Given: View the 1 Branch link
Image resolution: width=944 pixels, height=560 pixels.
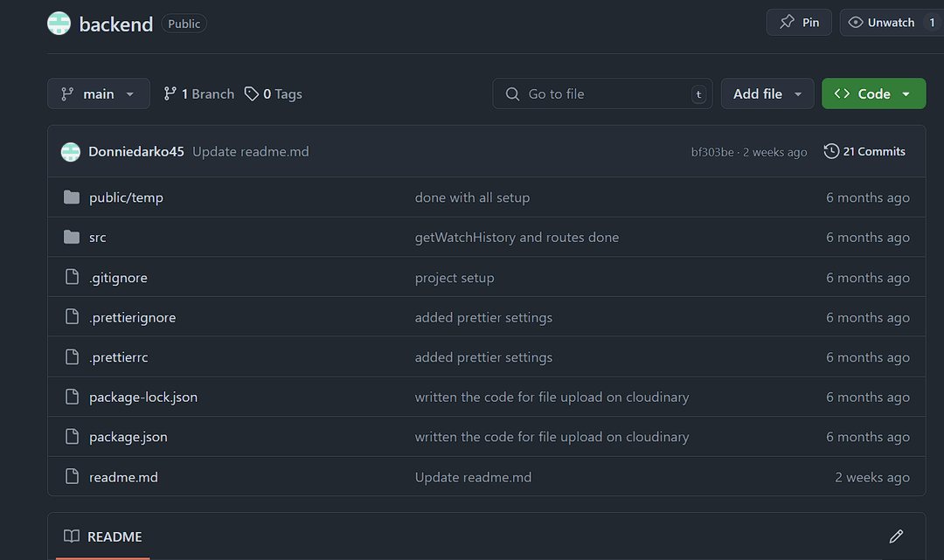Looking at the screenshot, I should coord(198,93).
